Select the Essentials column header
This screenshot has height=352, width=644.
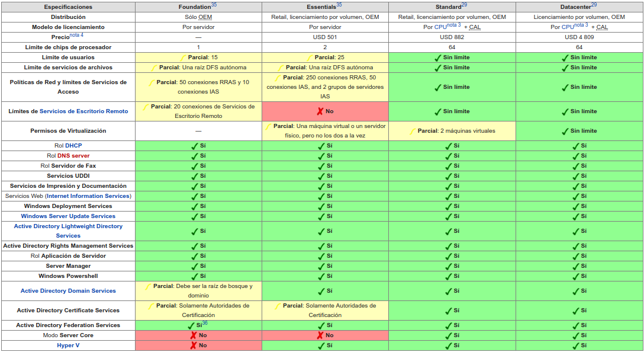click(325, 7)
